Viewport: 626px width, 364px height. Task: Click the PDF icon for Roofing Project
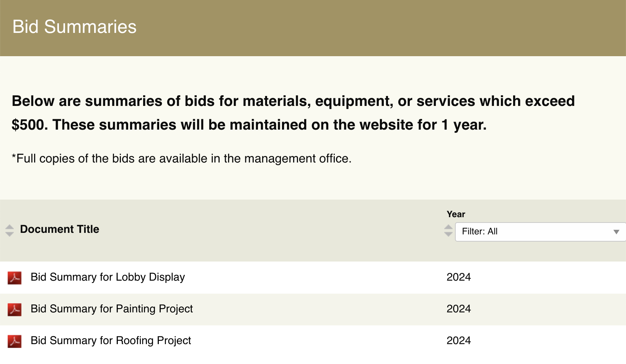coord(15,341)
